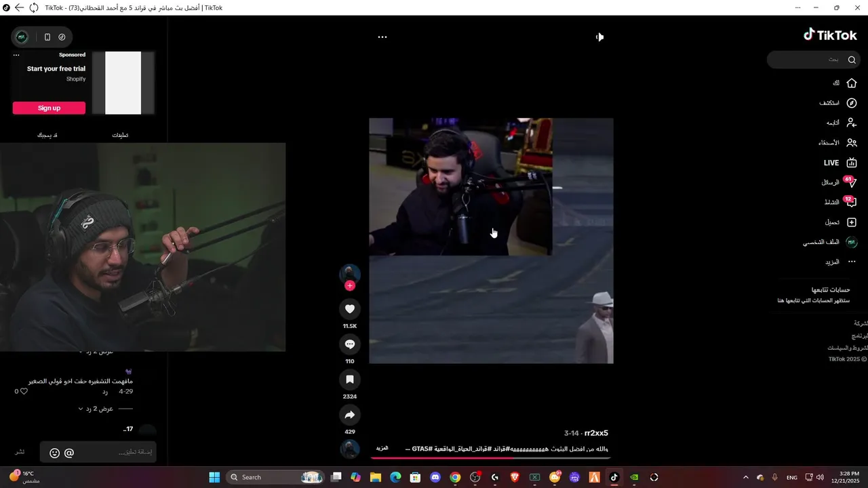Switch to the تعليقات comments tab
The height and width of the screenshot is (488, 868).
(120, 135)
